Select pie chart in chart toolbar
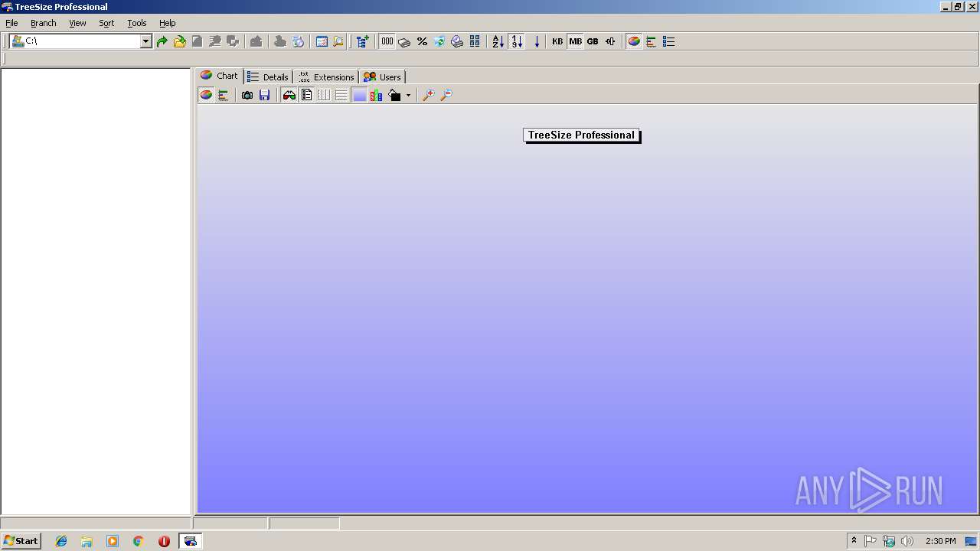980x551 pixels. click(x=206, y=95)
